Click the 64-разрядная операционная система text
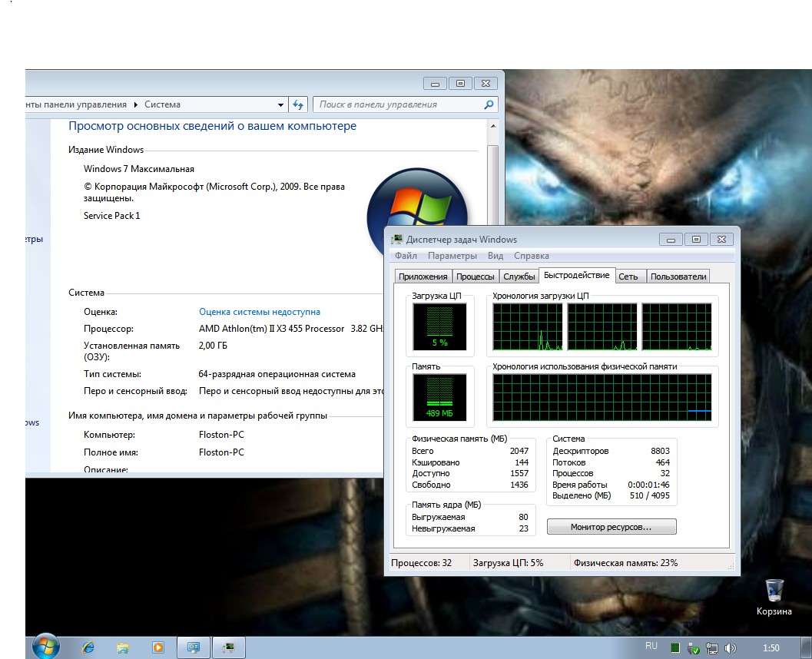This screenshot has height=659, width=812. click(x=277, y=374)
